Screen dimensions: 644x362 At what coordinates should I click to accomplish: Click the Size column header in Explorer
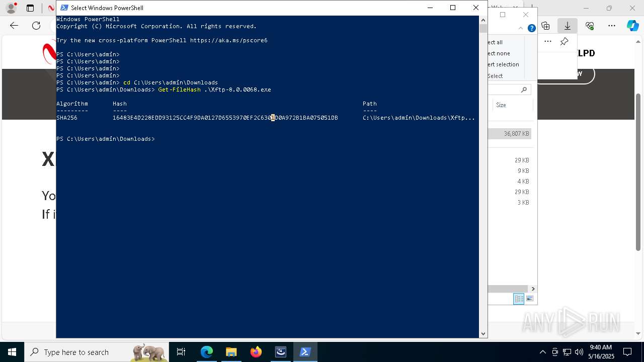513,105
